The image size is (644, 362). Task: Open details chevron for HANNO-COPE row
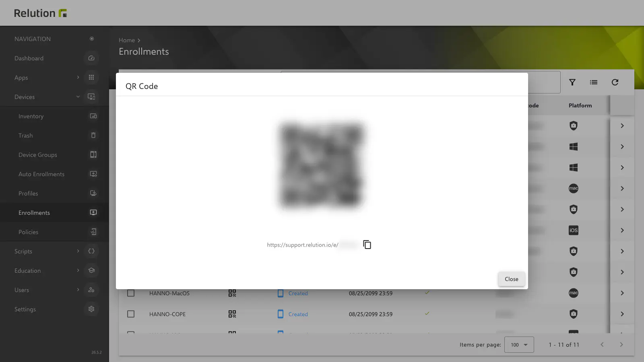622,314
